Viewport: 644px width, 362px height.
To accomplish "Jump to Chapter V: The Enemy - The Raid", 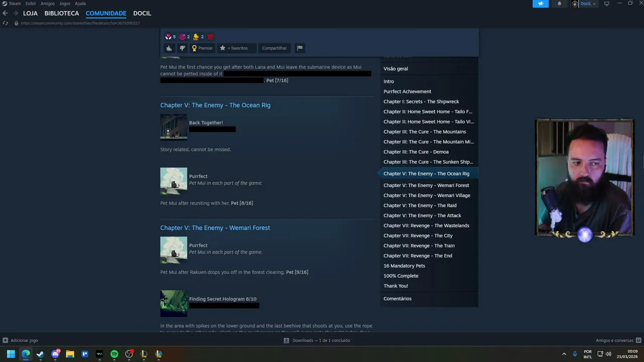I will tap(420, 206).
